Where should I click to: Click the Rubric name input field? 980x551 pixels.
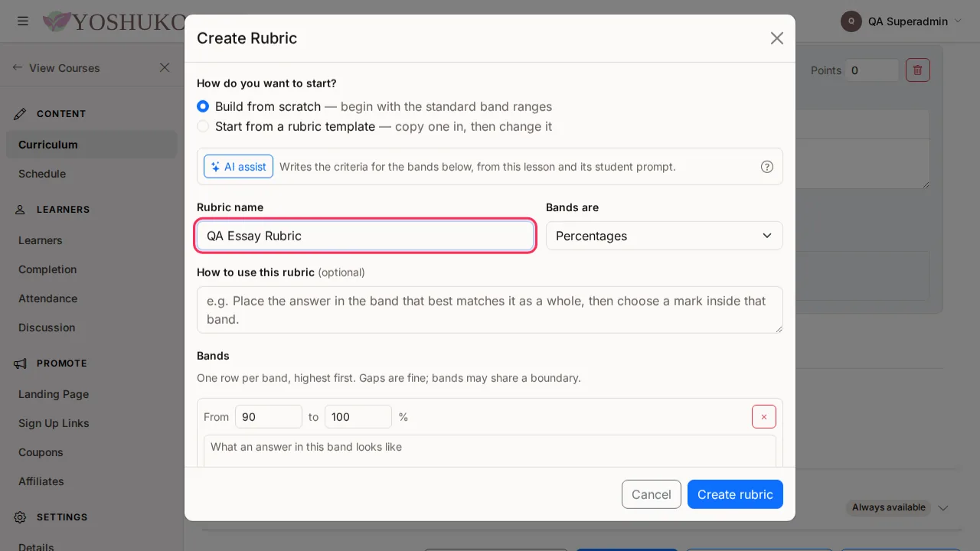(x=365, y=236)
